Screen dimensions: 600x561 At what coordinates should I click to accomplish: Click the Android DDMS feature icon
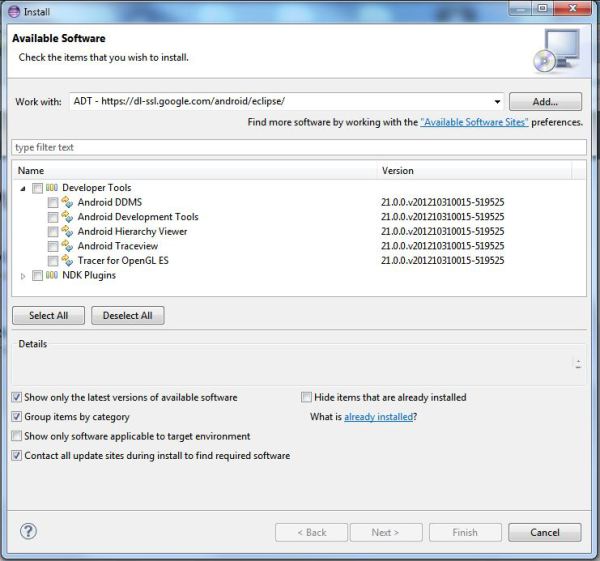tap(67, 202)
